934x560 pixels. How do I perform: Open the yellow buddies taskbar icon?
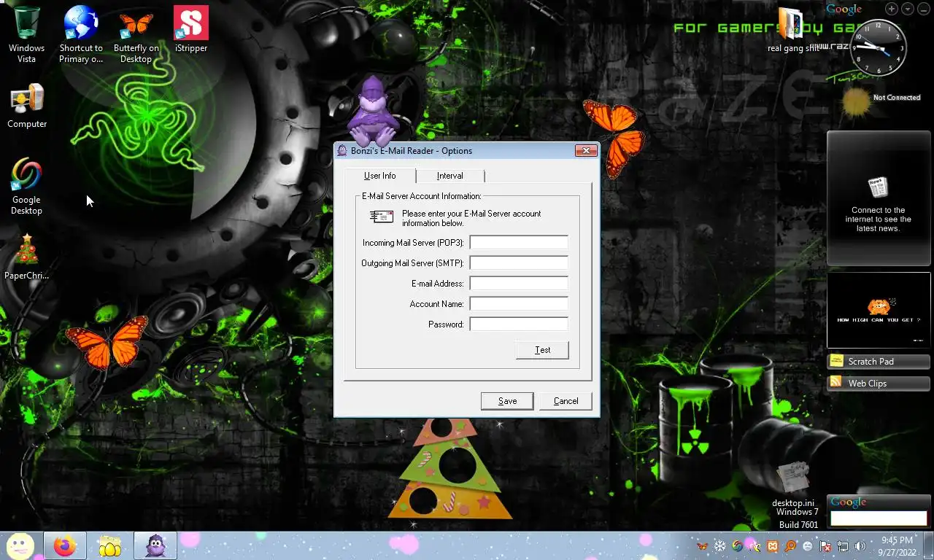pyautogui.click(x=109, y=546)
